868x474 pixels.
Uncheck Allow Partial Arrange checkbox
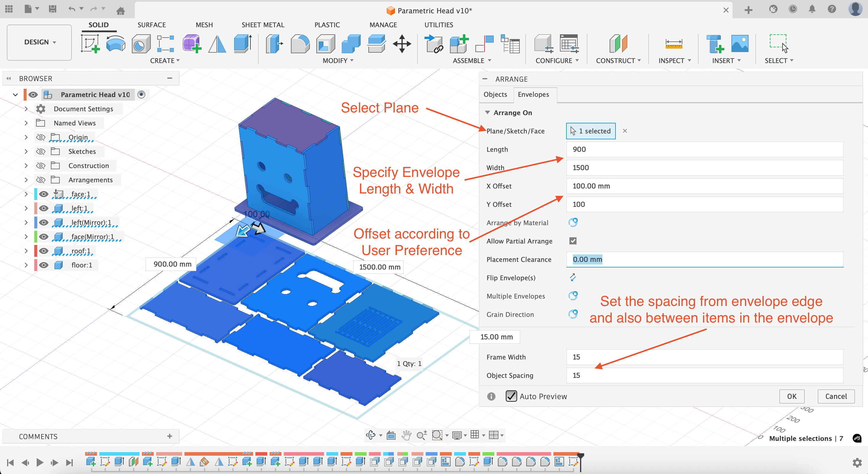coord(573,241)
